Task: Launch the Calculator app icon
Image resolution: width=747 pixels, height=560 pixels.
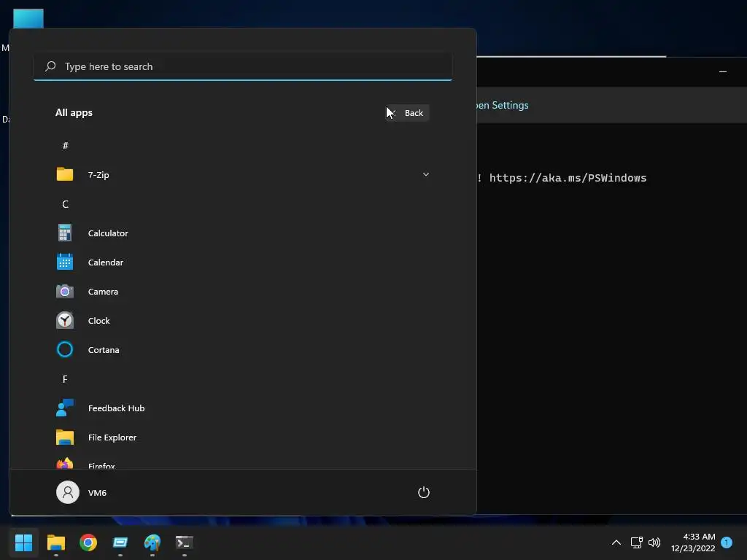Action: click(65, 233)
